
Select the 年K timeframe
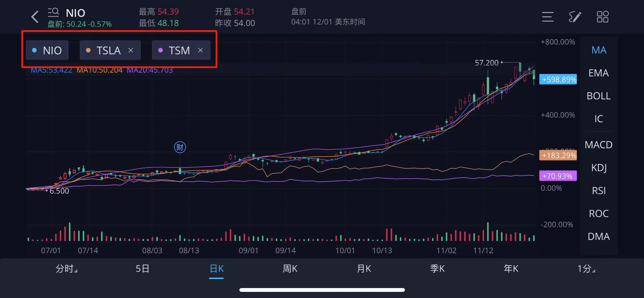click(511, 268)
